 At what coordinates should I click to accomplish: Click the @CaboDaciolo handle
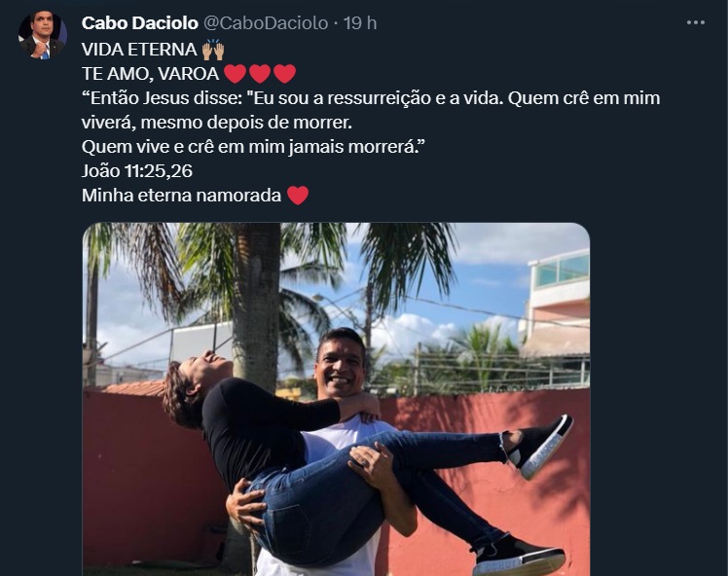click(x=266, y=22)
